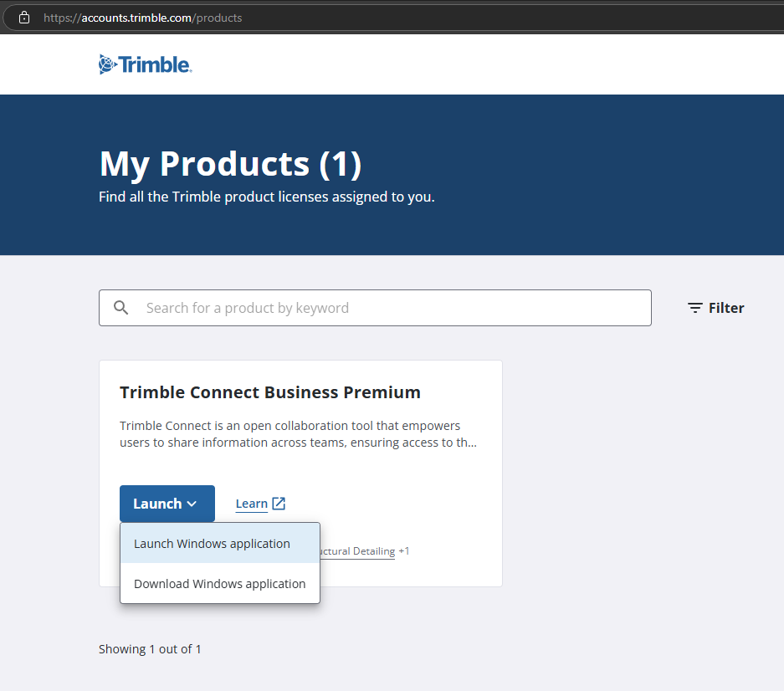Select Launch Windows application

(x=212, y=544)
